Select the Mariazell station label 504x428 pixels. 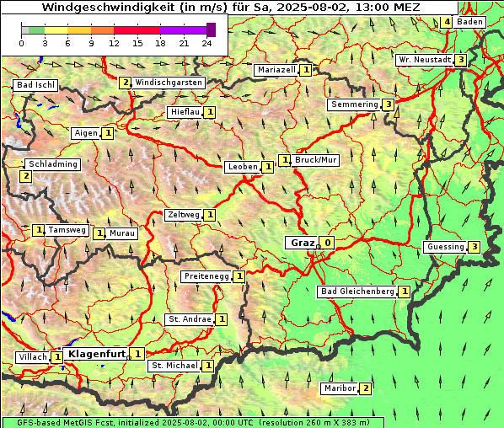[x=276, y=70]
